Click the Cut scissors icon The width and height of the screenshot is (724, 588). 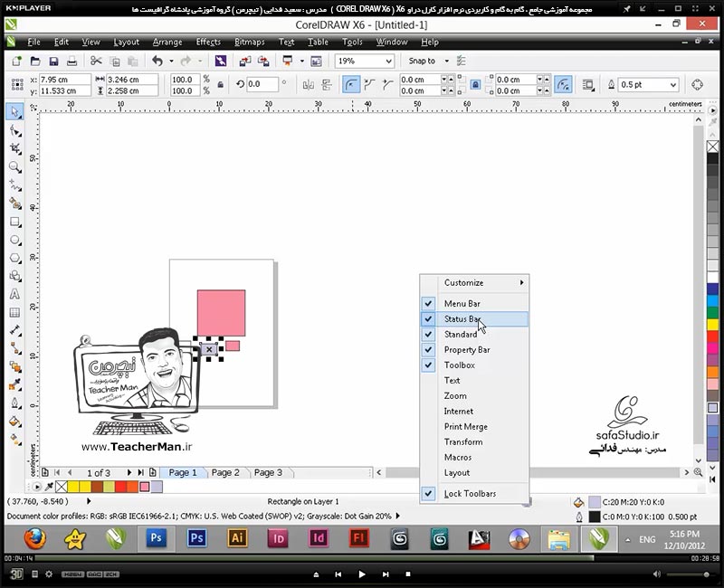96,61
